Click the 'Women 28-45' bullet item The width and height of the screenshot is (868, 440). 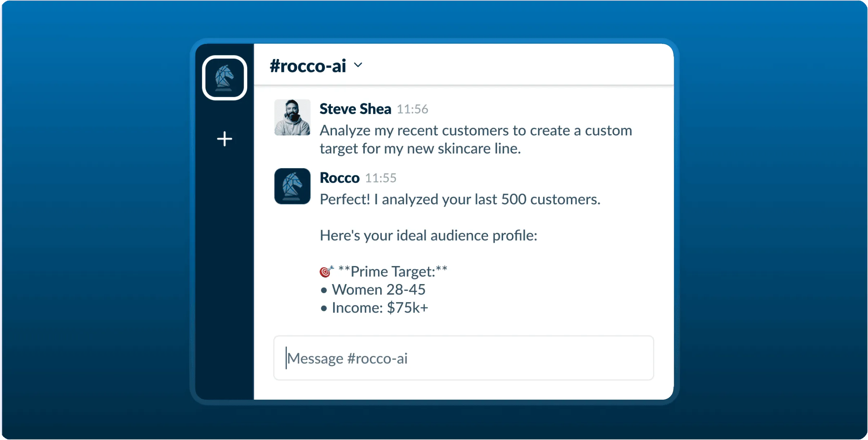pos(378,289)
